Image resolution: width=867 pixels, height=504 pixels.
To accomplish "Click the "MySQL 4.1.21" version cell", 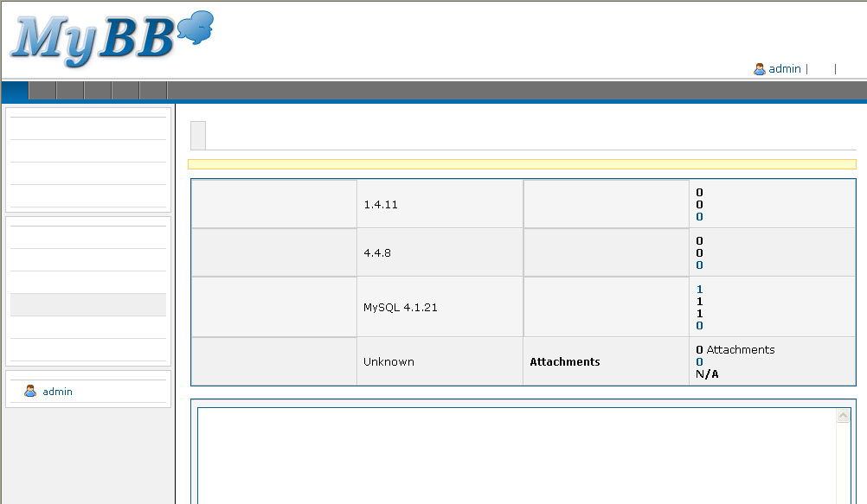I will [x=401, y=307].
